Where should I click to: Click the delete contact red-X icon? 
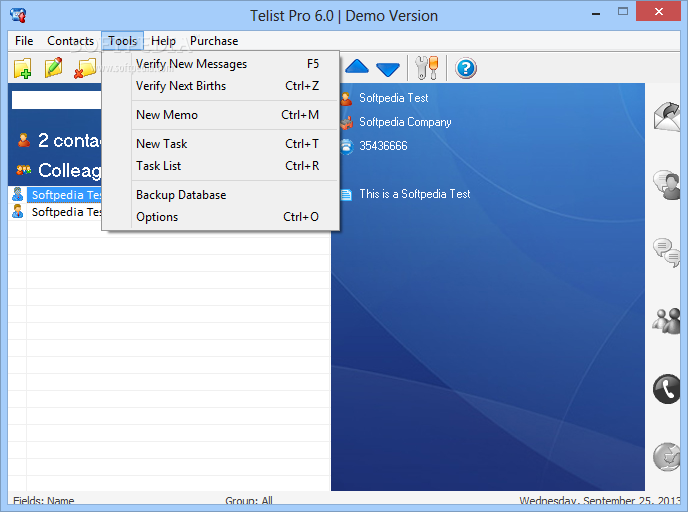pyautogui.click(x=85, y=68)
